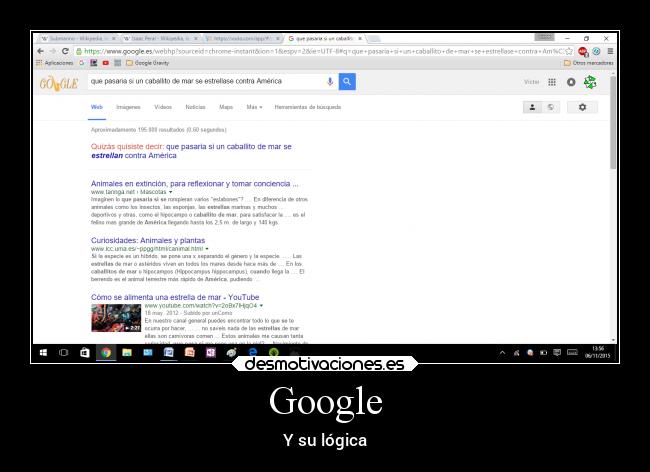
Task: Open the Google Gravity bookmark folder
Action: tap(147, 63)
